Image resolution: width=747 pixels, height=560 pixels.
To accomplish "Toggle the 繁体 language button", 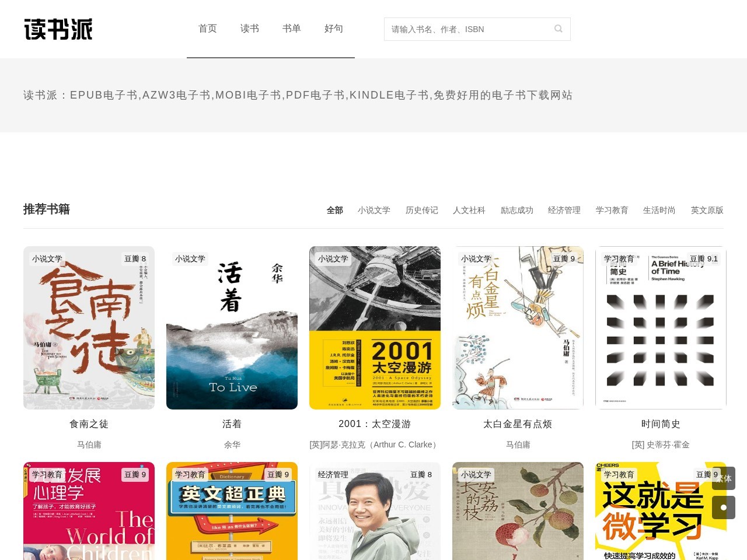I will [x=724, y=478].
